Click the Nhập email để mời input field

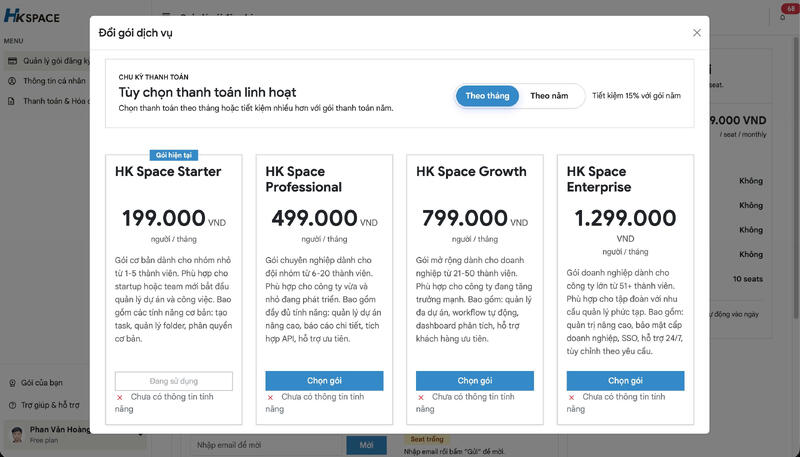pos(268,445)
